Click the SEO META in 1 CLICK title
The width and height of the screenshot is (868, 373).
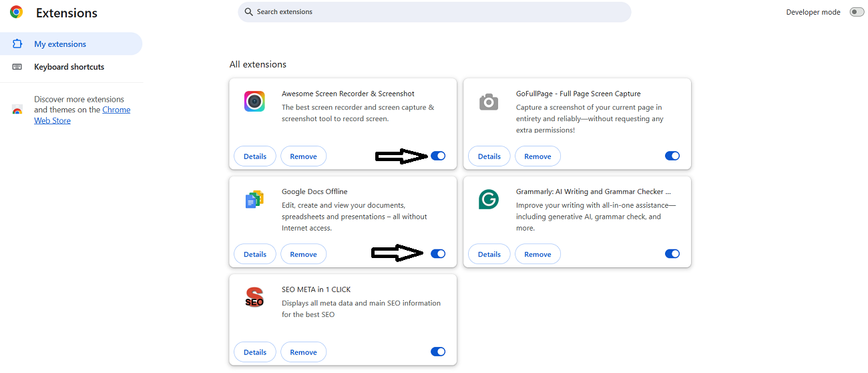click(x=316, y=289)
